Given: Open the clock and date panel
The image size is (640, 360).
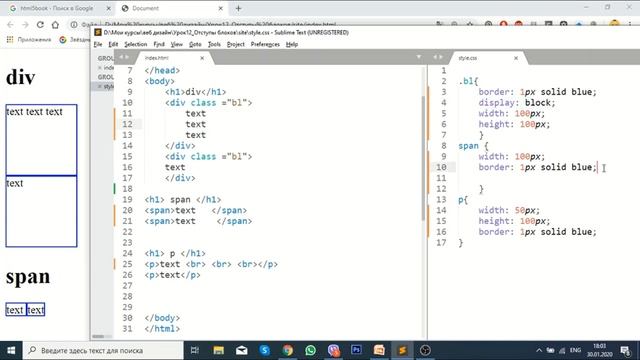Looking at the screenshot, I should point(600,350).
